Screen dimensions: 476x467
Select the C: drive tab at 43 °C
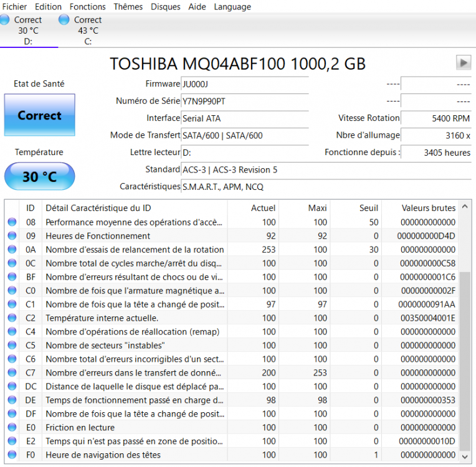[88, 31]
